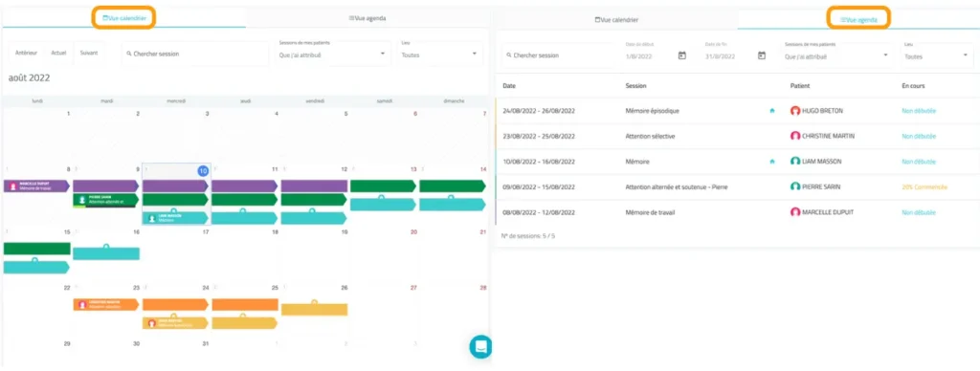Open the Date de début calendar picker icon
This screenshot has height=371, width=980.
click(681, 55)
